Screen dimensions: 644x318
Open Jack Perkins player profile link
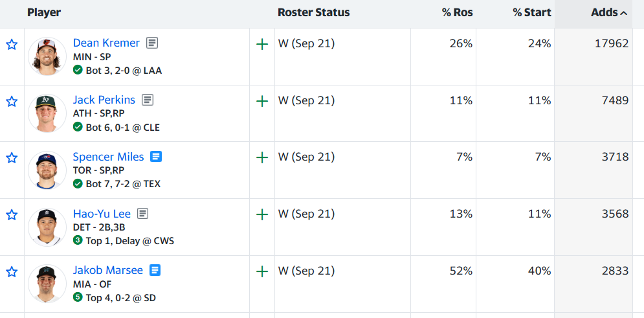pyautogui.click(x=104, y=100)
